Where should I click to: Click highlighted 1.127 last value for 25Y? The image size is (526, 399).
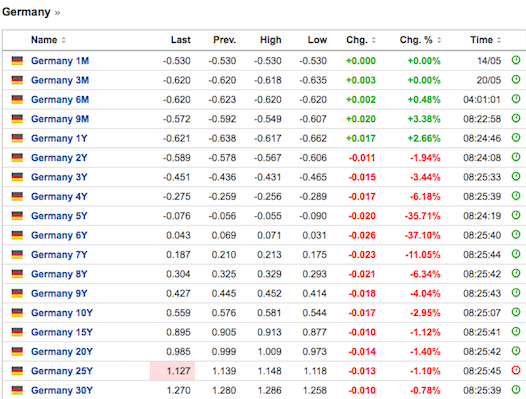click(x=178, y=371)
